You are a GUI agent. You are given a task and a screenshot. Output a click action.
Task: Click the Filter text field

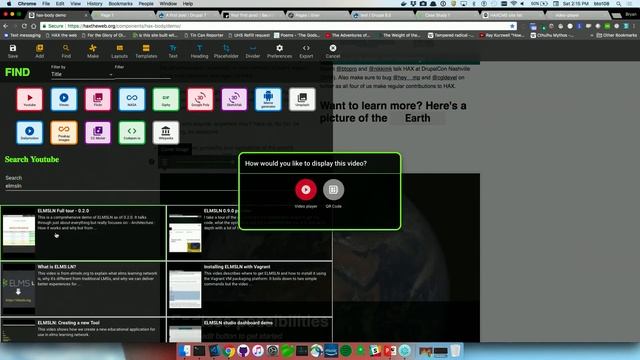(x=142, y=73)
